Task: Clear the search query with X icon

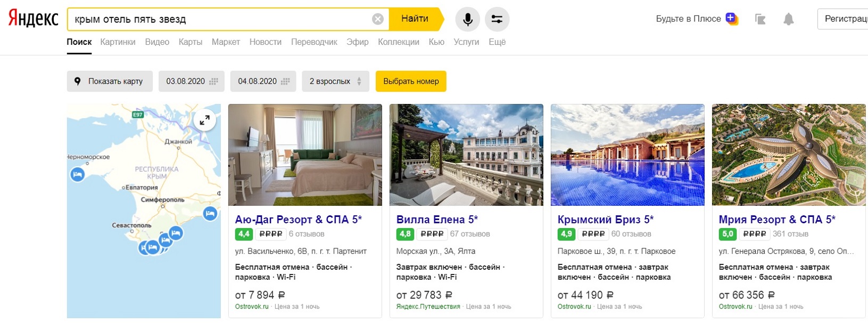Action: tap(378, 19)
